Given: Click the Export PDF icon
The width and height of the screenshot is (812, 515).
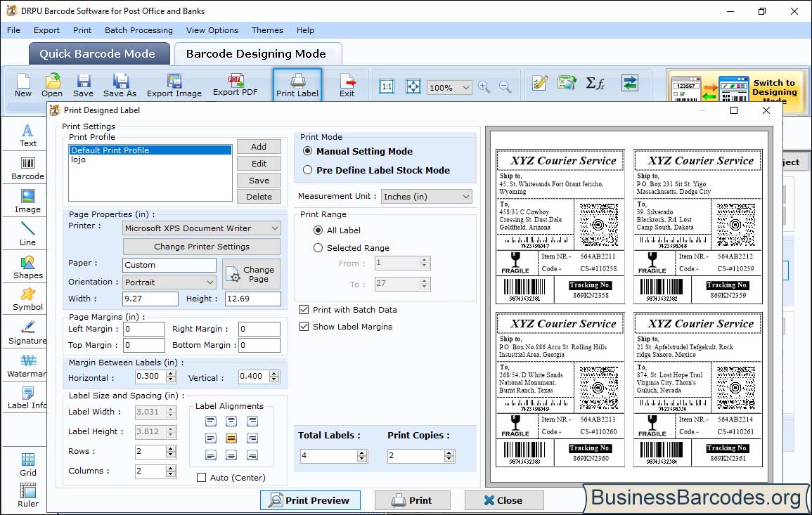Looking at the screenshot, I should (235, 85).
